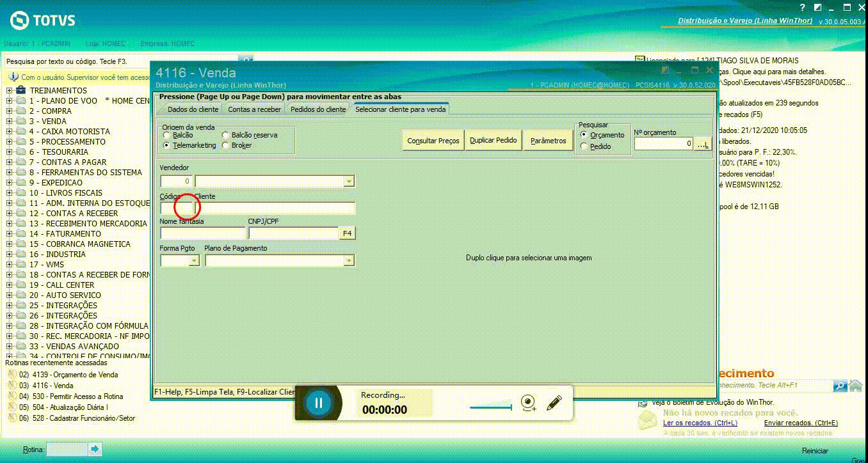
Task: Click the search magnifier in knowledge base box
Action: tap(840, 386)
